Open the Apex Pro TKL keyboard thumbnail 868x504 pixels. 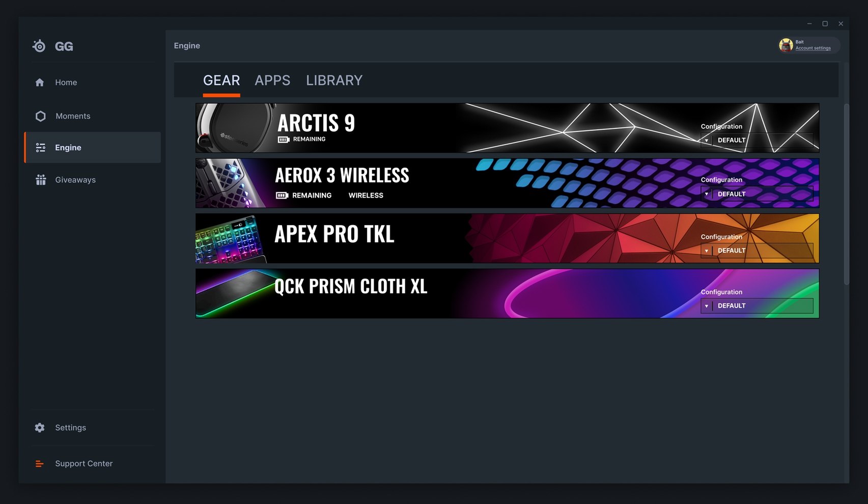click(230, 238)
